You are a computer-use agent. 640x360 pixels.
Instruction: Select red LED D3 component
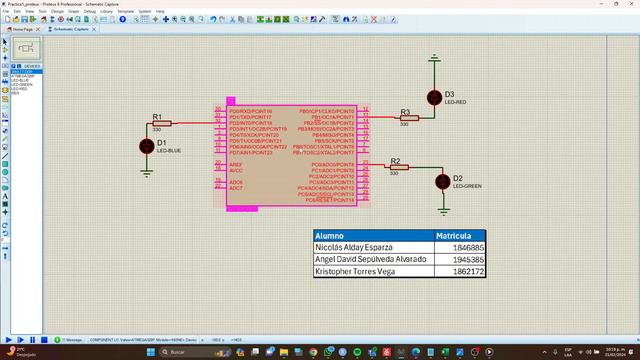tap(434, 98)
